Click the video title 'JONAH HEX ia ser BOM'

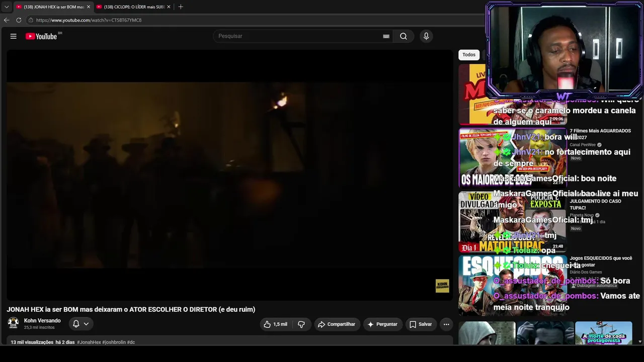click(131, 310)
